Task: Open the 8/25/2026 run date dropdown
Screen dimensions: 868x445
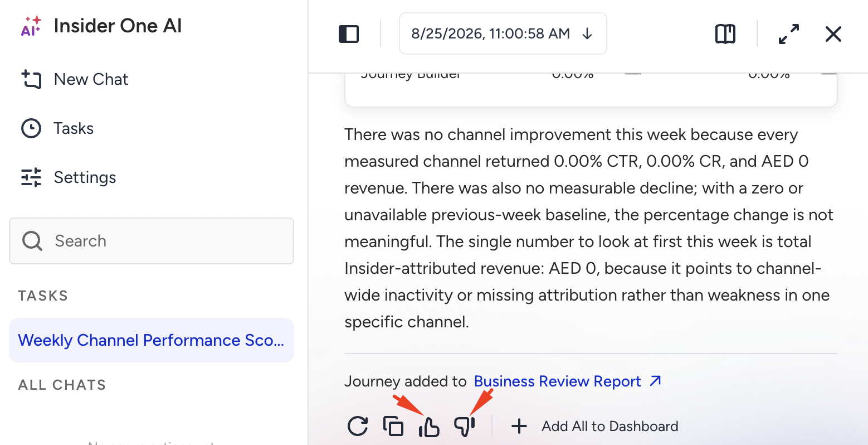Action: point(503,33)
